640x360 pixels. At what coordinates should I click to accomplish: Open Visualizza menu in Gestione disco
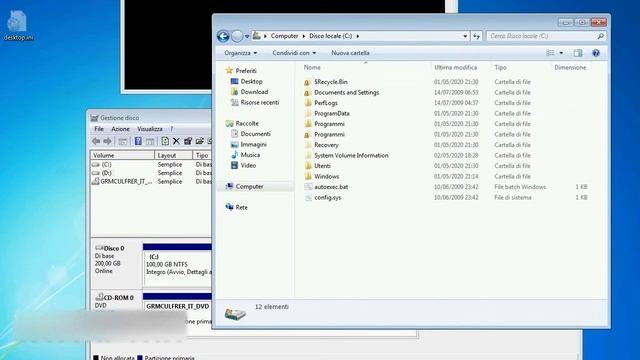(x=150, y=129)
